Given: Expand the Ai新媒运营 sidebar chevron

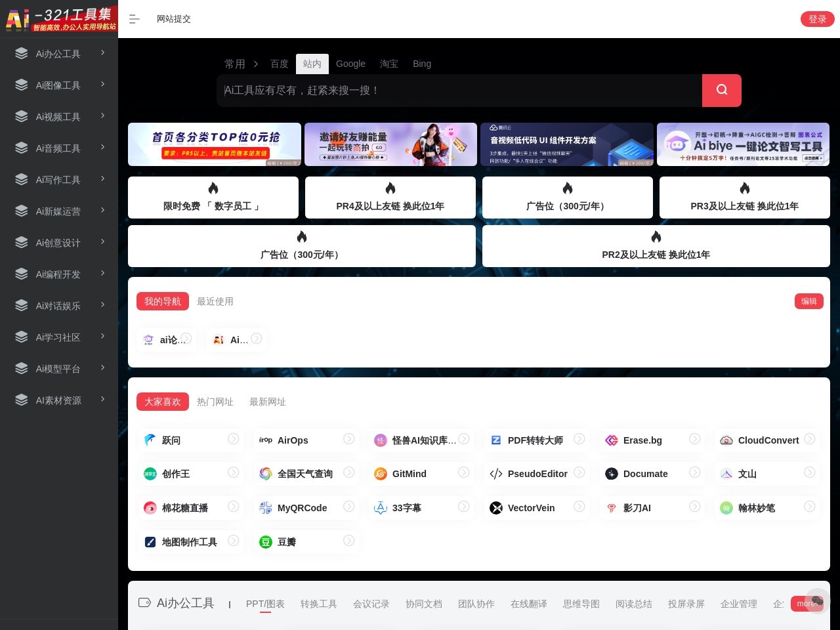Looking at the screenshot, I should (x=103, y=210).
